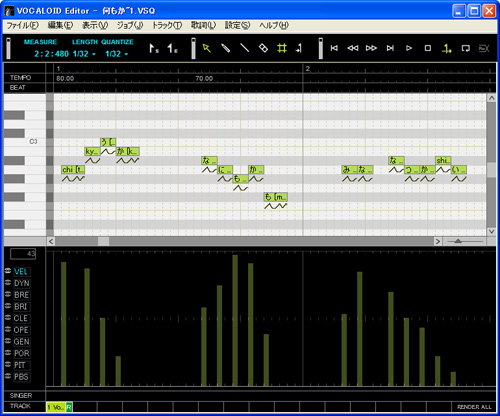
Task: Click the small icon beside VEL
Action: (x=8, y=271)
